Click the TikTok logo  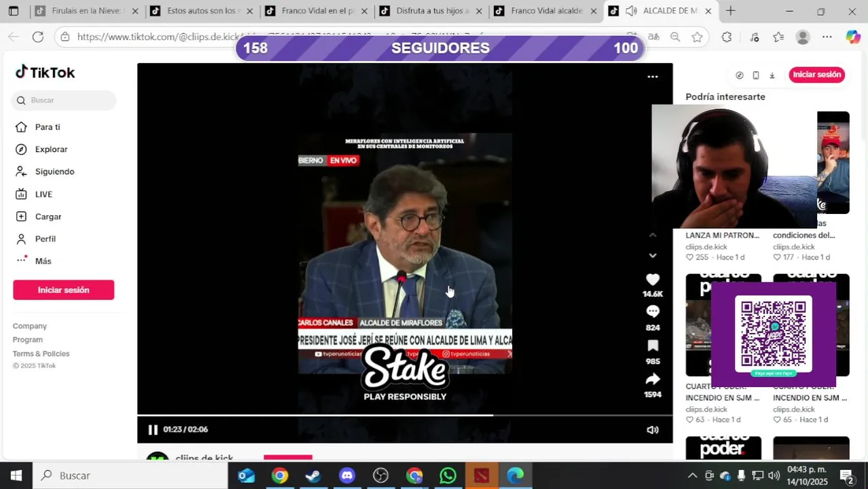[x=45, y=72]
